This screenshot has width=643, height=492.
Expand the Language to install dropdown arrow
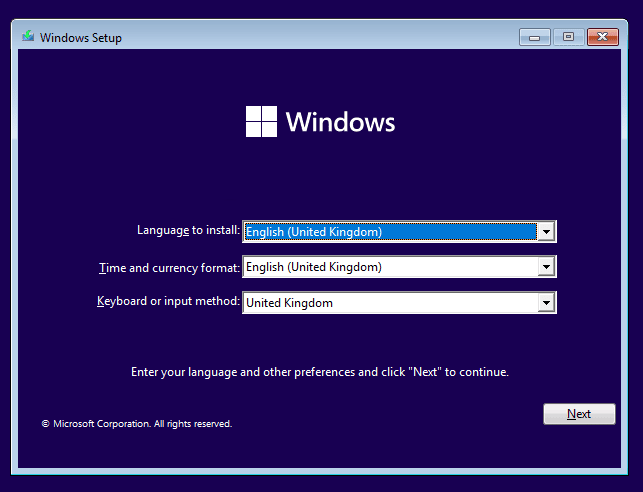[546, 232]
